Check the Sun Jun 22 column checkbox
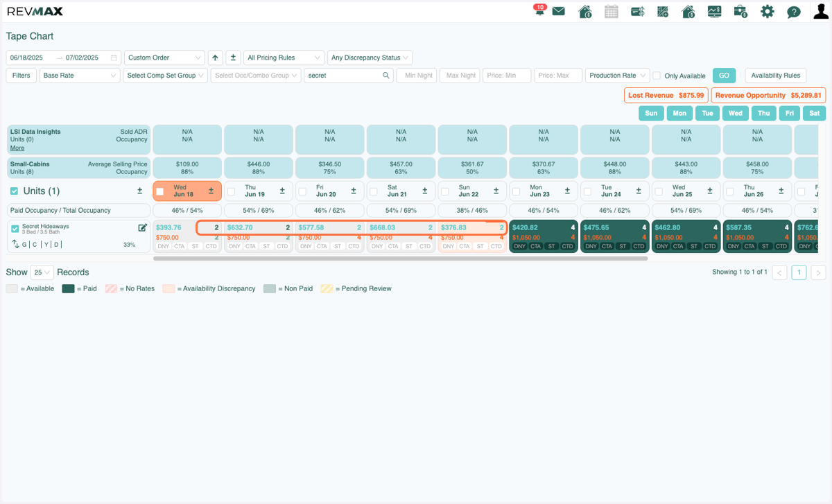Screen dimensions: 832x504 click(445, 192)
